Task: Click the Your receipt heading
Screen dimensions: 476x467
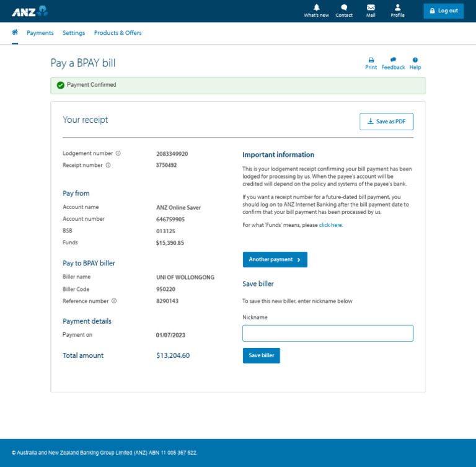Action: click(86, 120)
